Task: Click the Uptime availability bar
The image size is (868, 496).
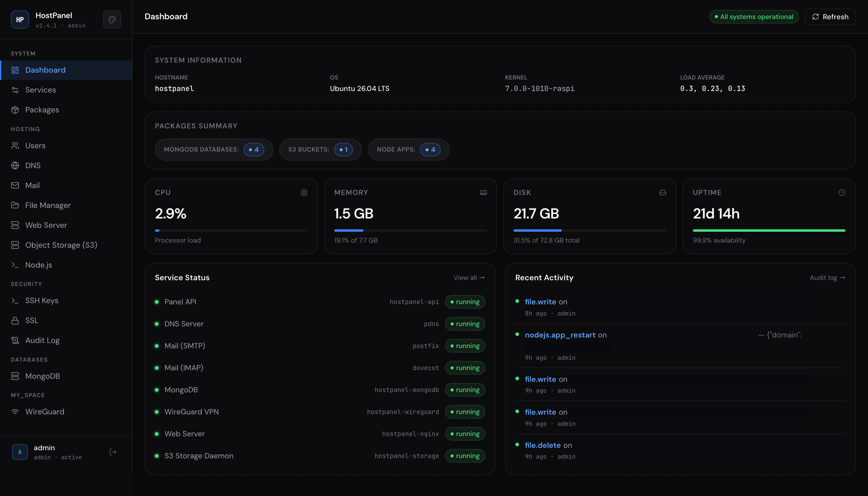Action: pyautogui.click(x=769, y=231)
